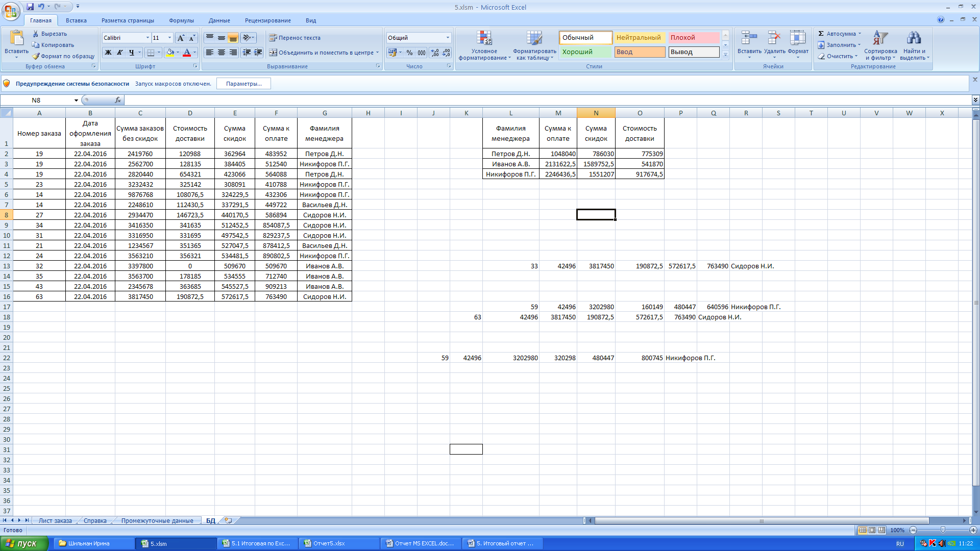This screenshot has height=551, width=980.
Task: Click the yellow fill color bucket
Action: point(170,53)
